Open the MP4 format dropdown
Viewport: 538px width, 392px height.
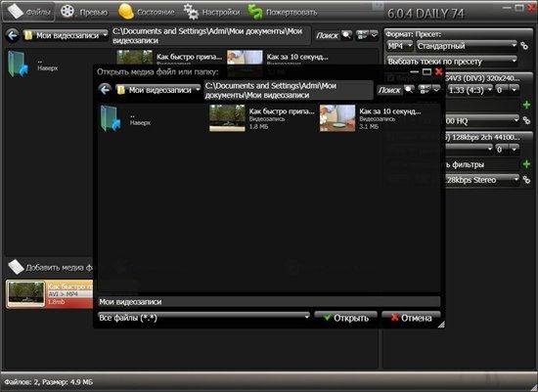point(400,46)
